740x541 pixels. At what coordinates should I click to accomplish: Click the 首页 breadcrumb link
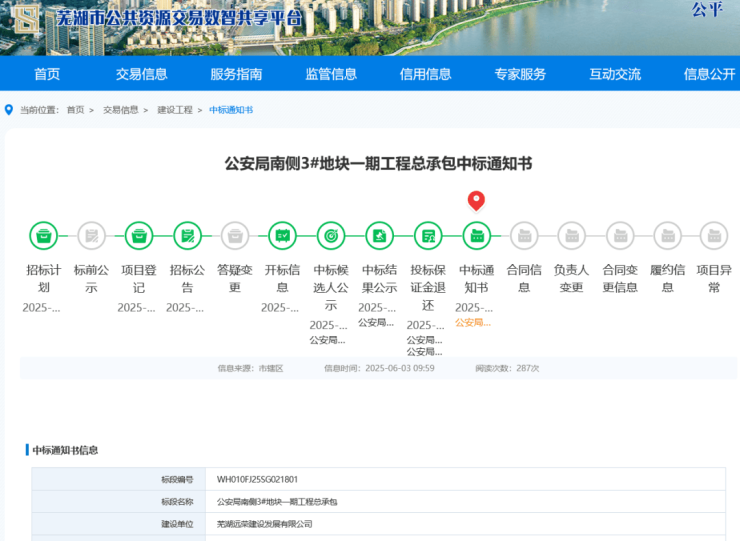tap(75, 110)
